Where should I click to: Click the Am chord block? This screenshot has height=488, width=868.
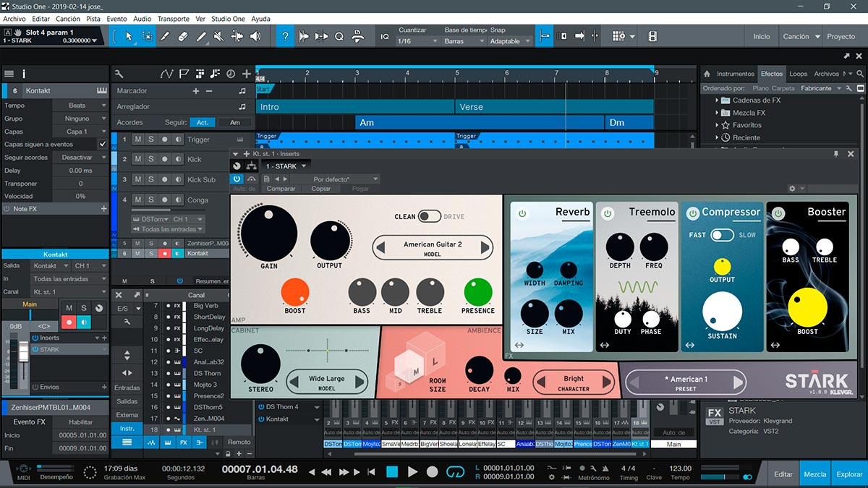480,123
